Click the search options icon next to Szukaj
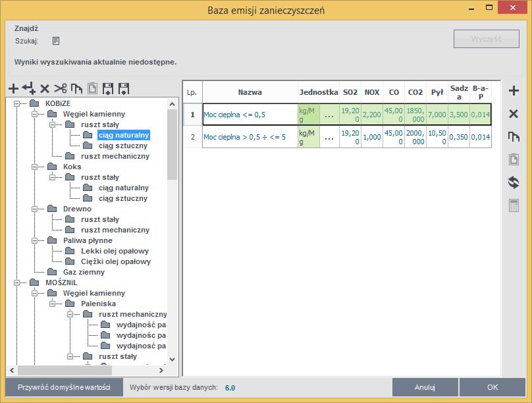532x403 pixels. pos(56,41)
